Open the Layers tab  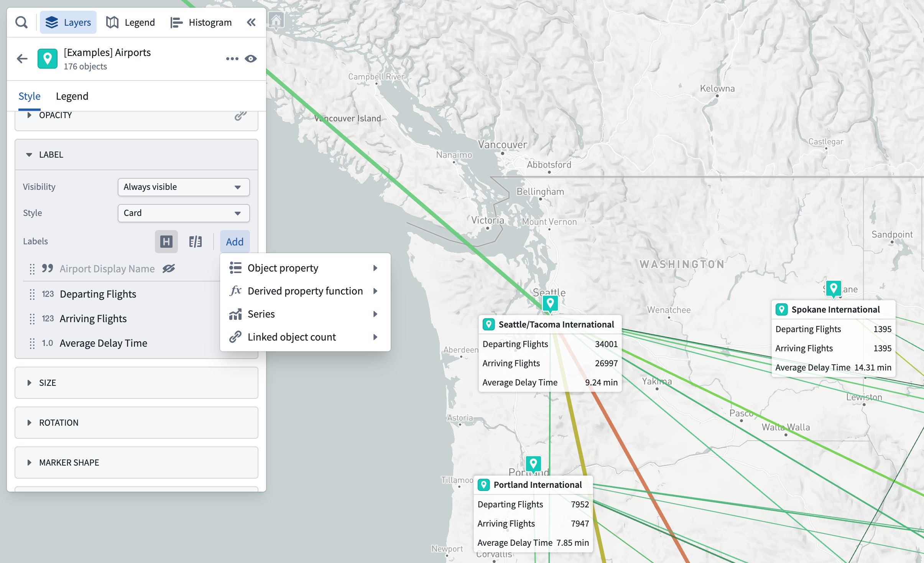(68, 22)
